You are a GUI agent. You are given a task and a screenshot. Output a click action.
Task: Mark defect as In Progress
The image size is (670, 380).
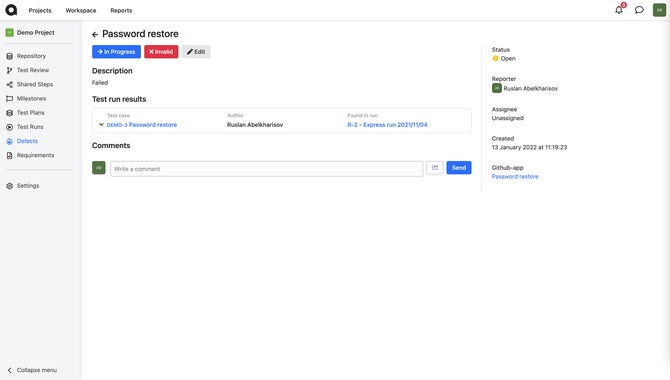116,52
